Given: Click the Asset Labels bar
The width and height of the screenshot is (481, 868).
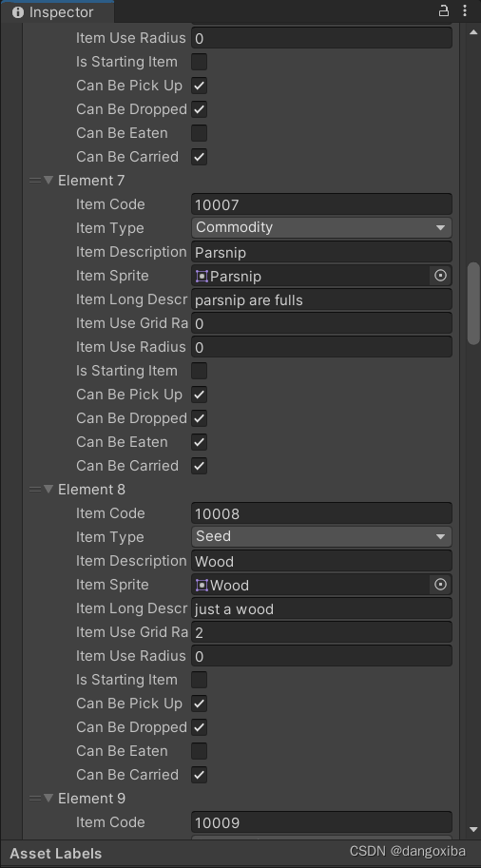Looking at the screenshot, I should pos(240,853).
